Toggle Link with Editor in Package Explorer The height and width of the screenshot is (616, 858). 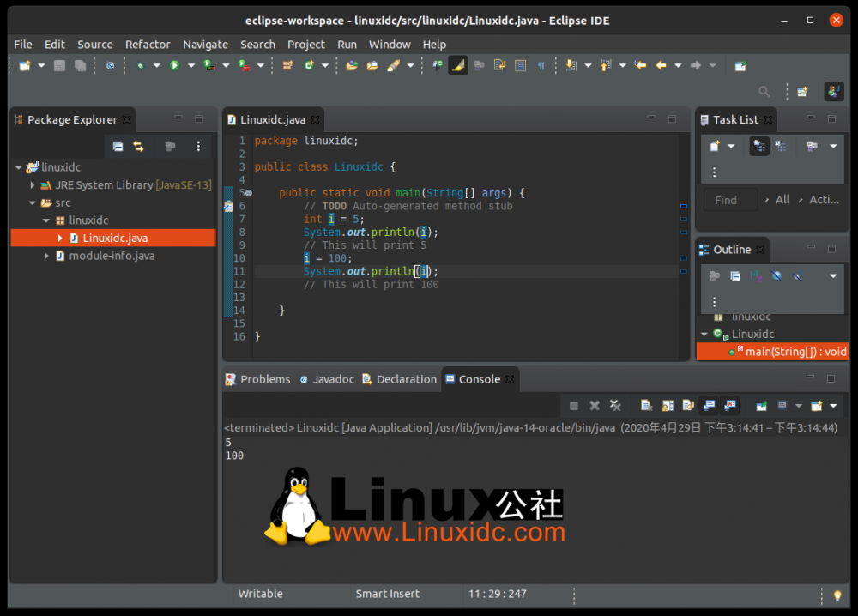pyautogui.click(x=138, y=147)
